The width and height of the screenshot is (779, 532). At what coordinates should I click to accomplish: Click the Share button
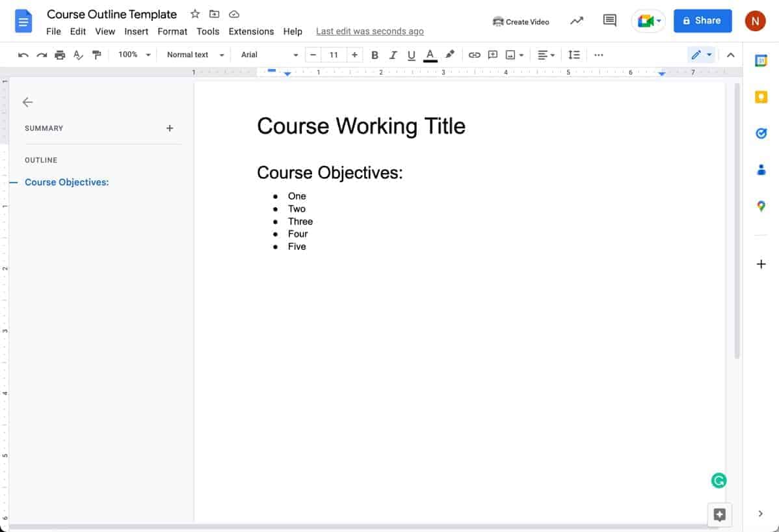tap(702, 21)
